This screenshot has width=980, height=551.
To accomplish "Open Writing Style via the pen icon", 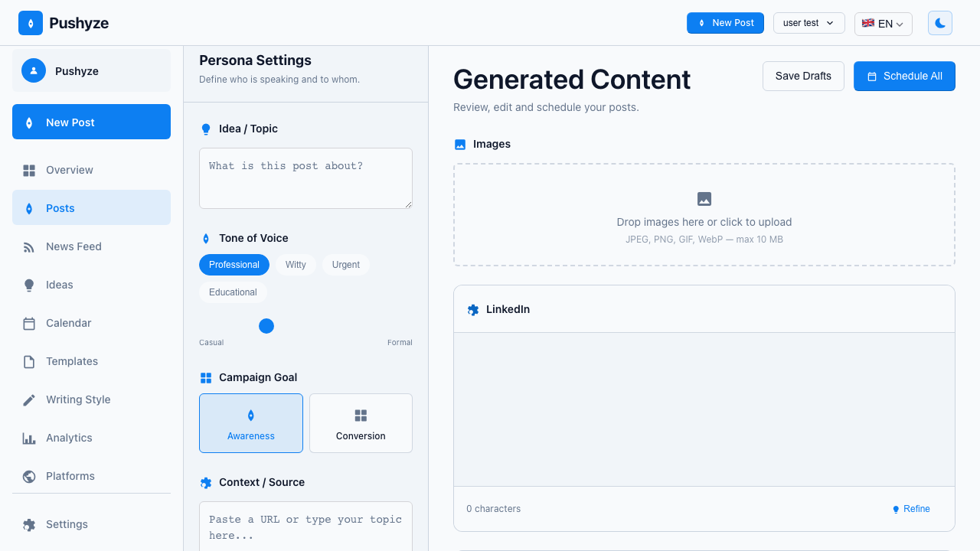I will 29,399.
